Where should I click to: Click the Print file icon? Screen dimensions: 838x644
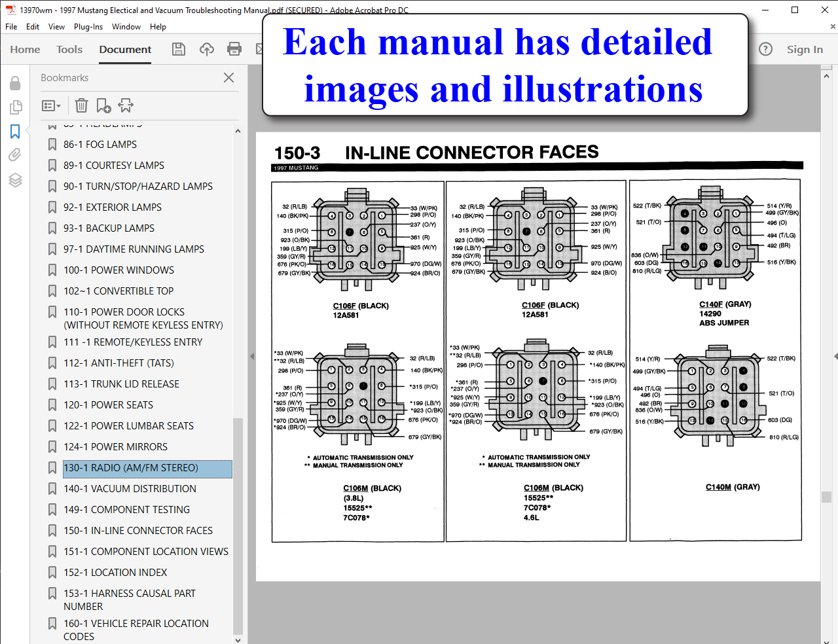coord(234,49)
